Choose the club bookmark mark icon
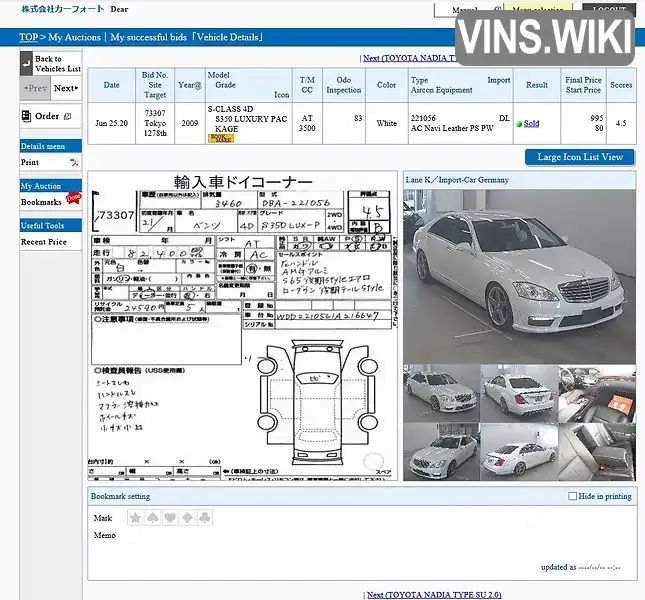 204,518
